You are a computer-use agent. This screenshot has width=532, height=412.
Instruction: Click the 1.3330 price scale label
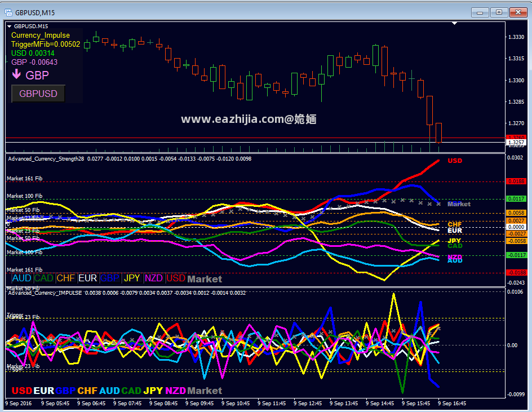pyautogui.click(x=516, y=37)
